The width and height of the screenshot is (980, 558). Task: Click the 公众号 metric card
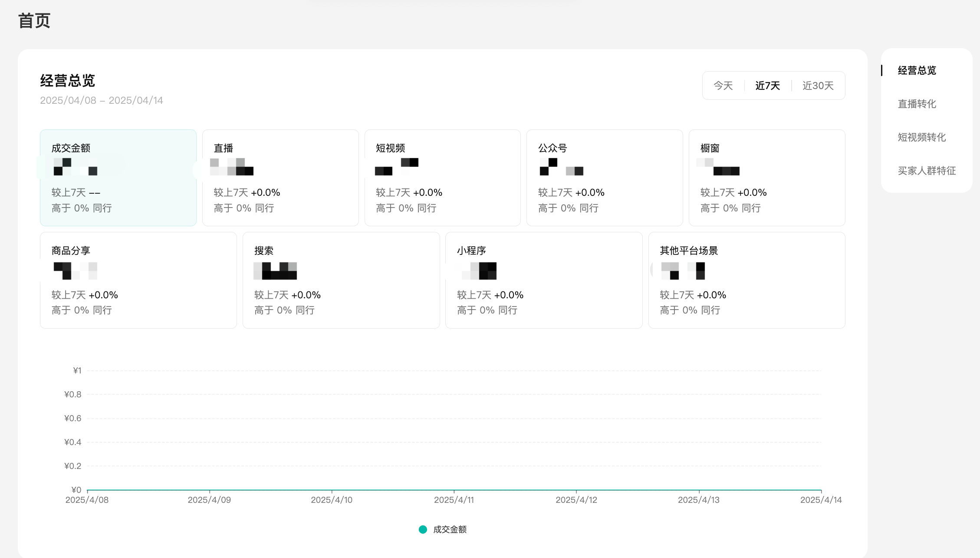tap(604, 178)
